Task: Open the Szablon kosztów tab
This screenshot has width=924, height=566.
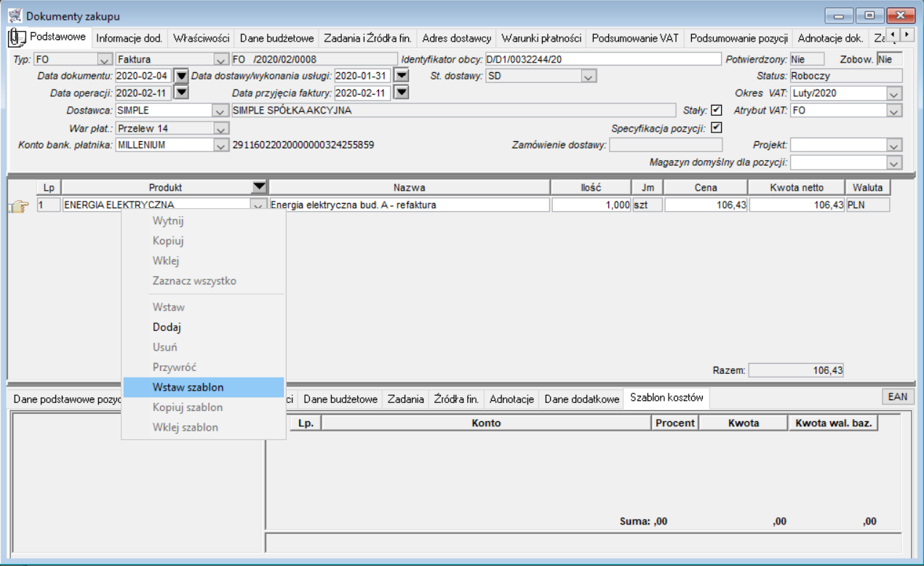Action: 666,399
